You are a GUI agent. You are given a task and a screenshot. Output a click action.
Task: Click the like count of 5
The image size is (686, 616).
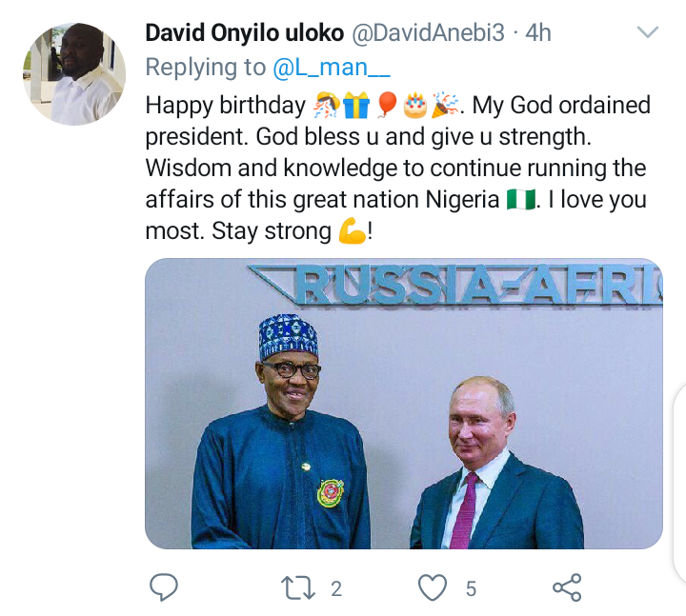click(471, 588)
